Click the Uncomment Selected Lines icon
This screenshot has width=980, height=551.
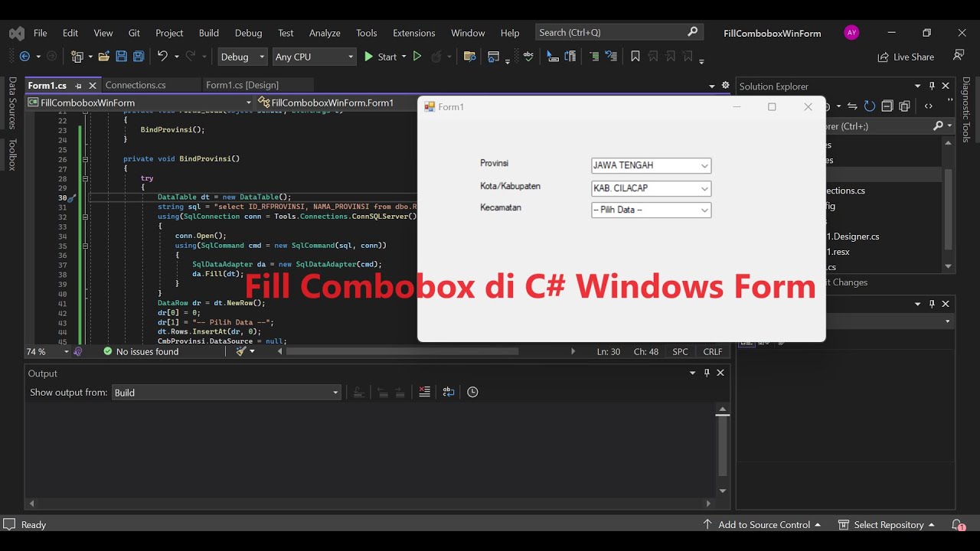click(611, 57)
